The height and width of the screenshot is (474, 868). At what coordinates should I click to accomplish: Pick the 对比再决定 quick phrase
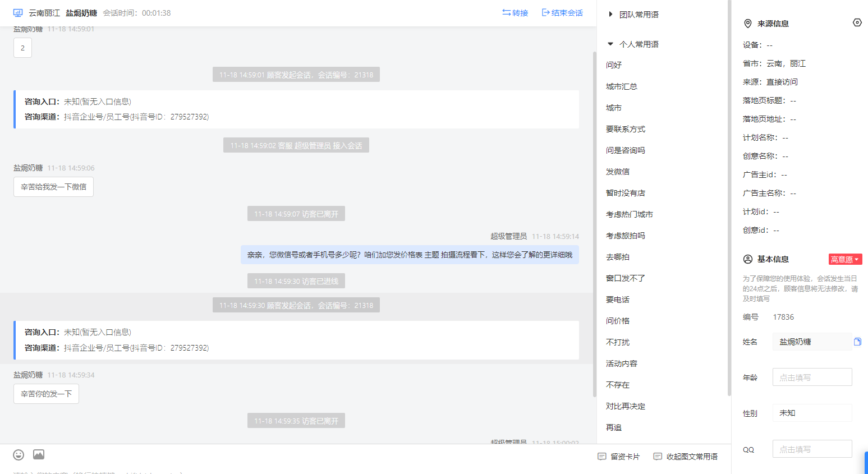click(626, 406)
